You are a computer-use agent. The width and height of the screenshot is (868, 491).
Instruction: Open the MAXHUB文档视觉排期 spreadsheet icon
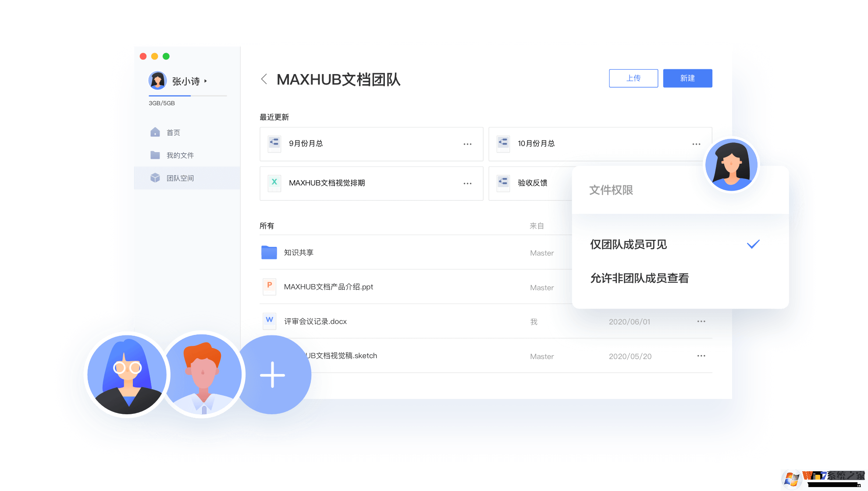(x=274, y=183)
